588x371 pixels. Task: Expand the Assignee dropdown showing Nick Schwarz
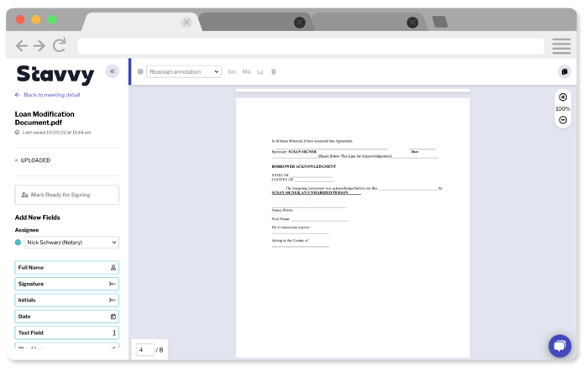pos(71,243)
